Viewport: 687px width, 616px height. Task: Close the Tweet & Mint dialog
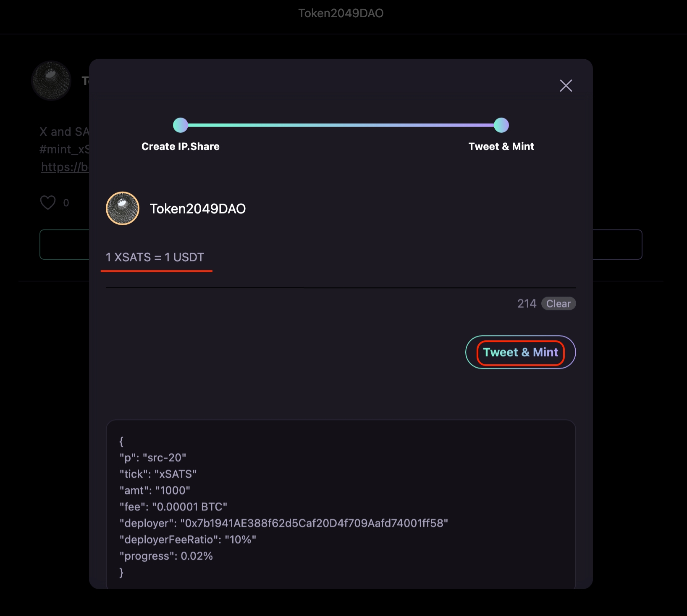click(x=566, y=86)
